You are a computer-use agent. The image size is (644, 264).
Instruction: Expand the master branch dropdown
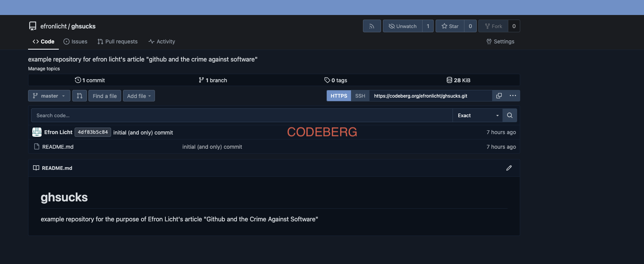coord(49,96)
